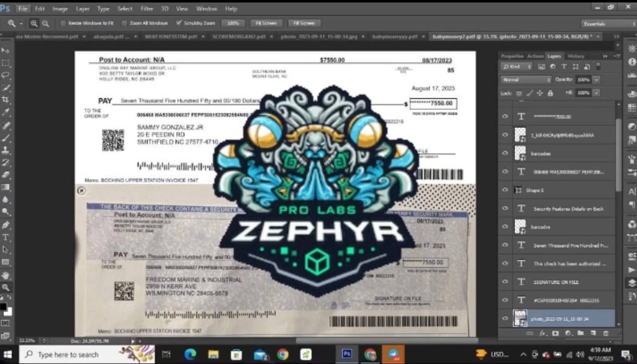Pick the Horizontal Type tool
This screenshot has width=637, height=364.
(x=6, y=237)
